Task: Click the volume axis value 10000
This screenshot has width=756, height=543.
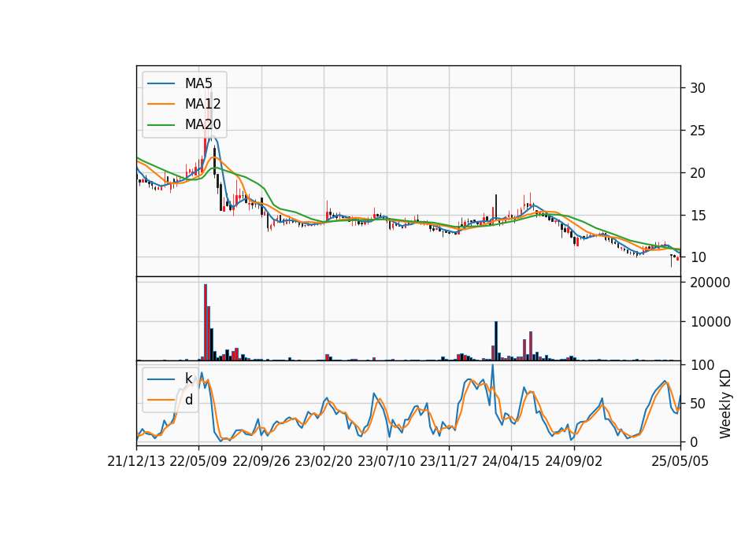Action: pos(710,322)
